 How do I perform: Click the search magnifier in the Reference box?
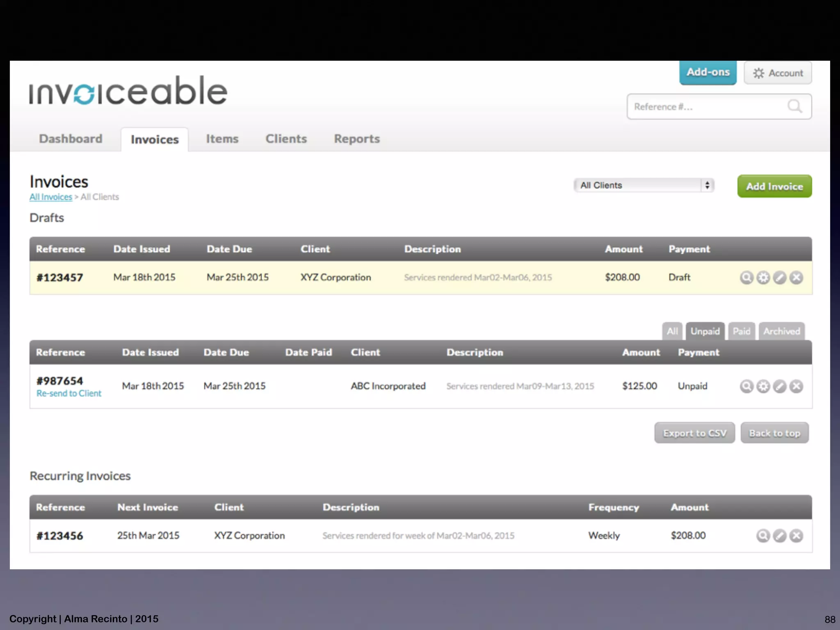(x=794, y=107)
